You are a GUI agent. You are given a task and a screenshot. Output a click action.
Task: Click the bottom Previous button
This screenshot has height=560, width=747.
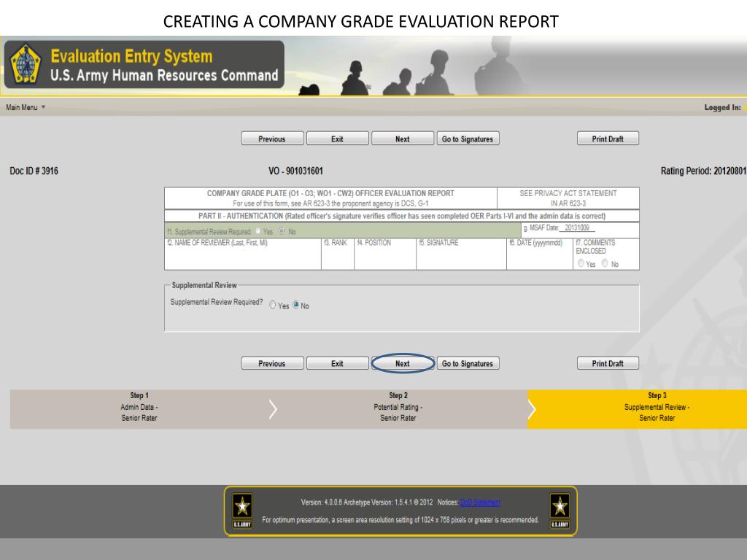[x=272, y=363]
